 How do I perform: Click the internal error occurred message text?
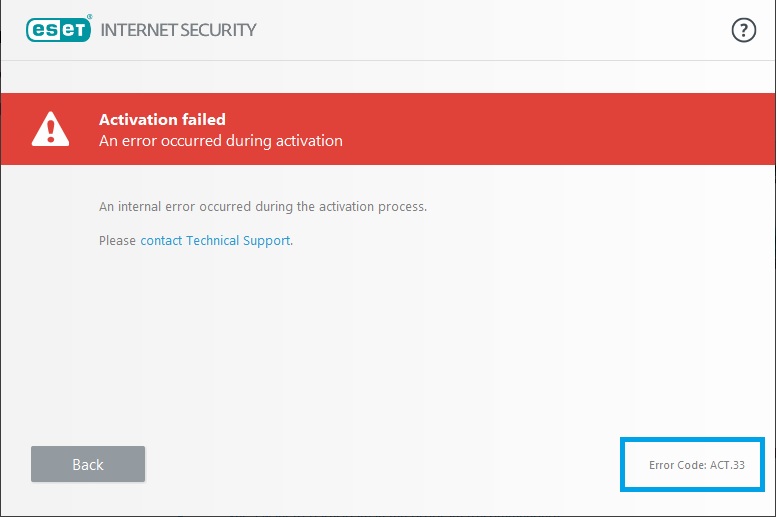(263, 207)
